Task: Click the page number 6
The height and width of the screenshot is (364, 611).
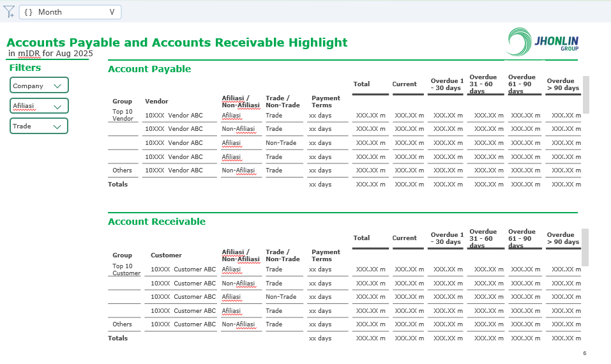Action: click(584, 353)
